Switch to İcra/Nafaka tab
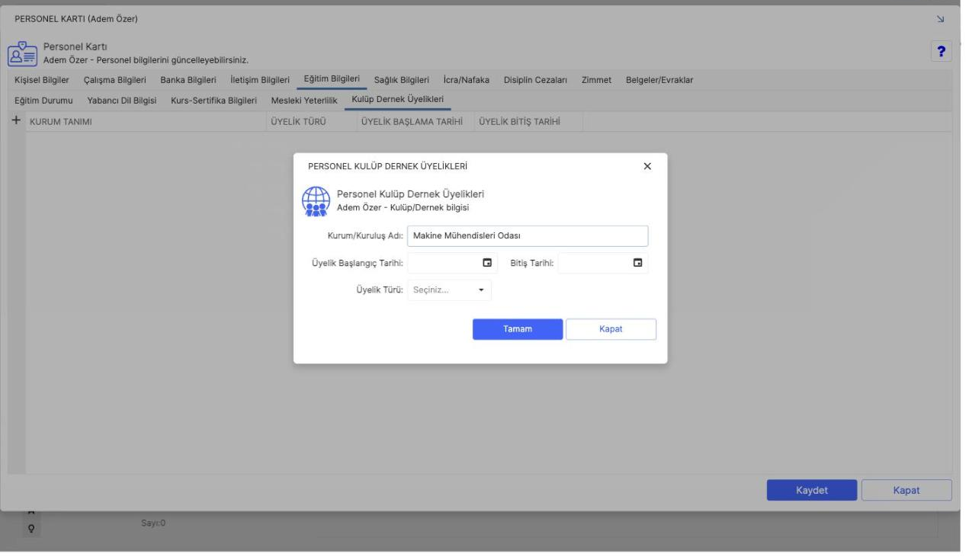Image resolution: width=969 pixels, height=560 pixels. pyautogui.click(x=466, y=80)
